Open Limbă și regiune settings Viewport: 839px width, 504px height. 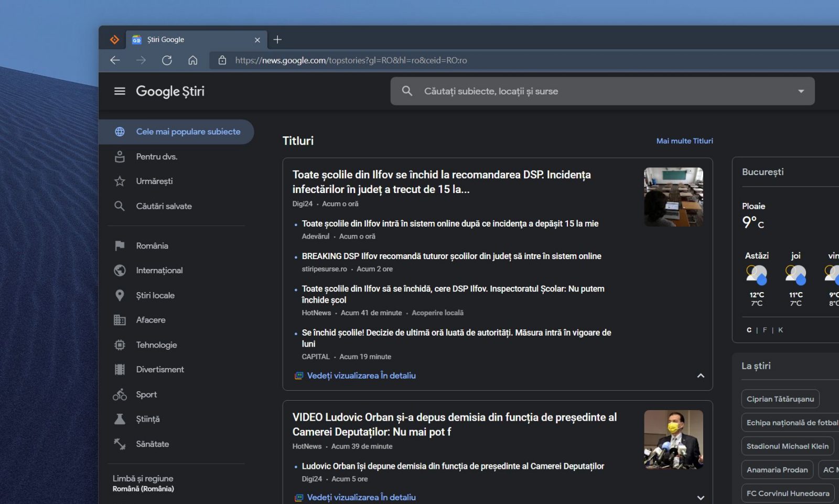point(143,483)
